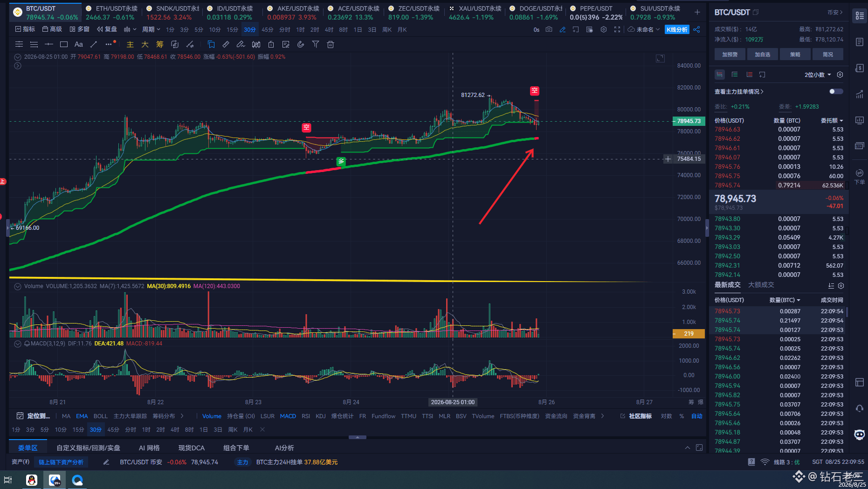Toggle the 查看主力挂单情况 switch

(836, 91)
